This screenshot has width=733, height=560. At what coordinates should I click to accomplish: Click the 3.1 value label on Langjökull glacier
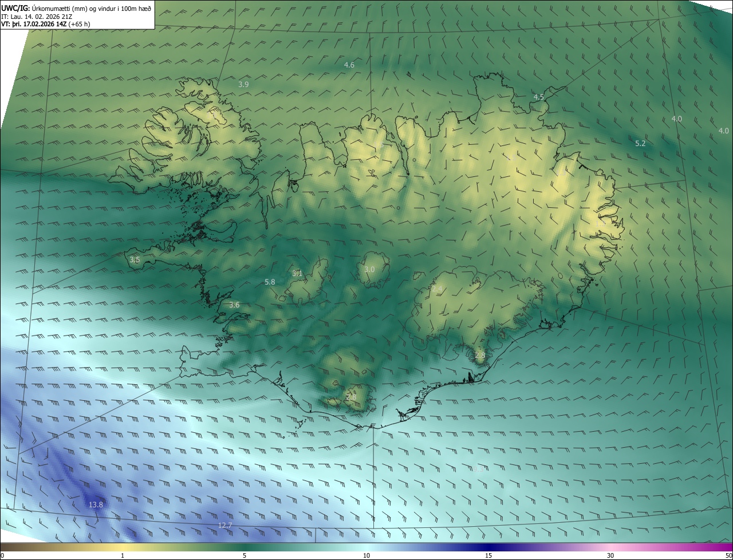point(297,274)
